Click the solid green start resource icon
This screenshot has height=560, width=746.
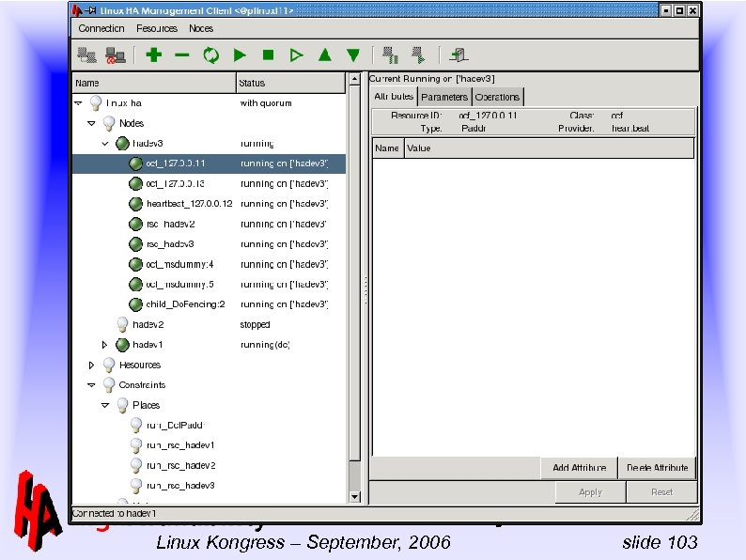(240, 55)
